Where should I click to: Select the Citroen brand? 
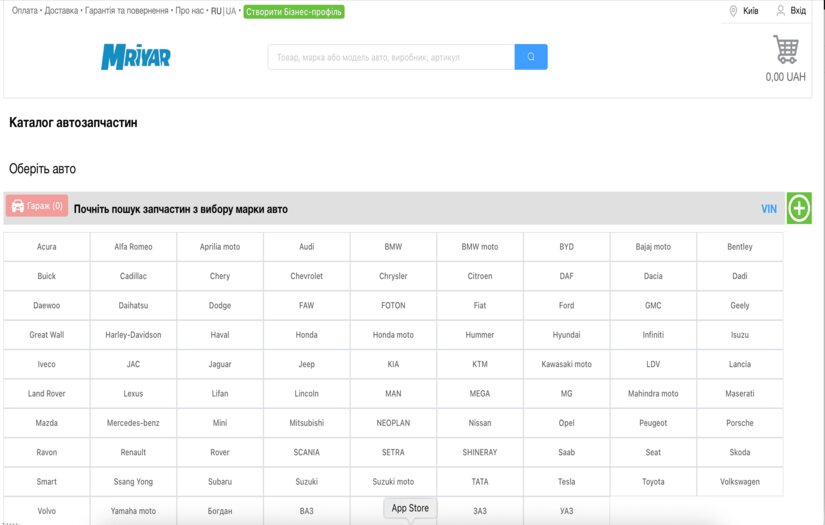click(480, 276)
